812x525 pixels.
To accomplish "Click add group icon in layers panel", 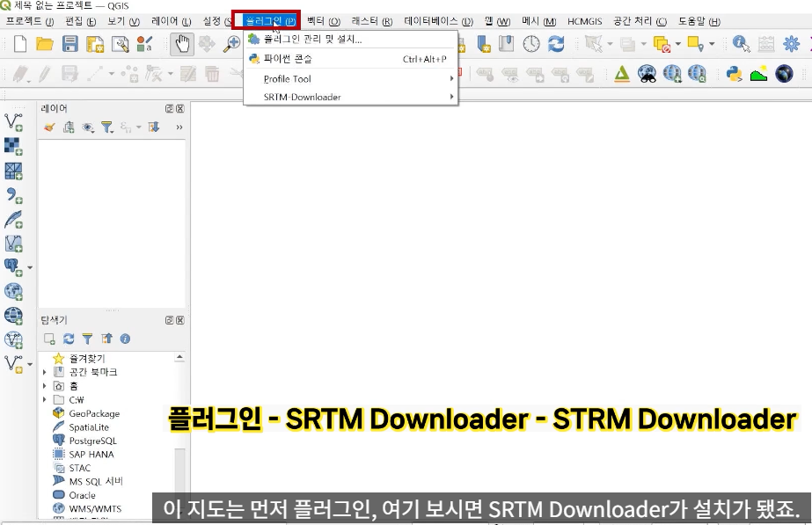I will [69, 127].
